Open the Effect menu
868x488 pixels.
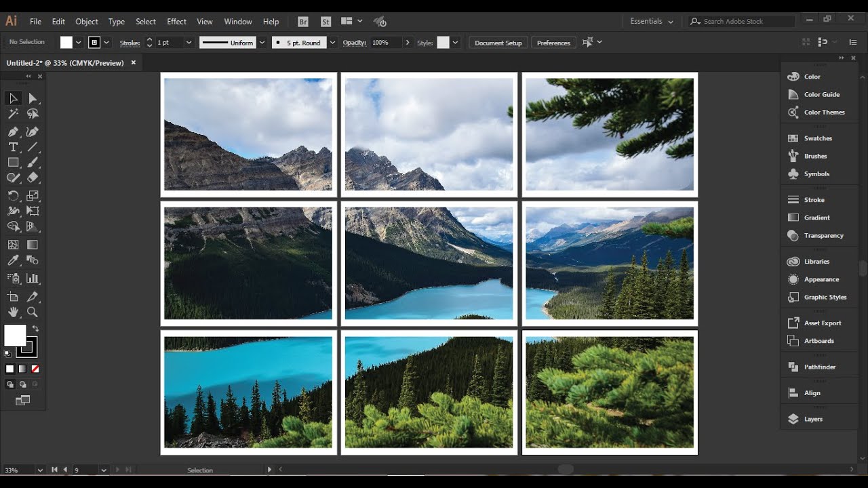click(176, 22)
